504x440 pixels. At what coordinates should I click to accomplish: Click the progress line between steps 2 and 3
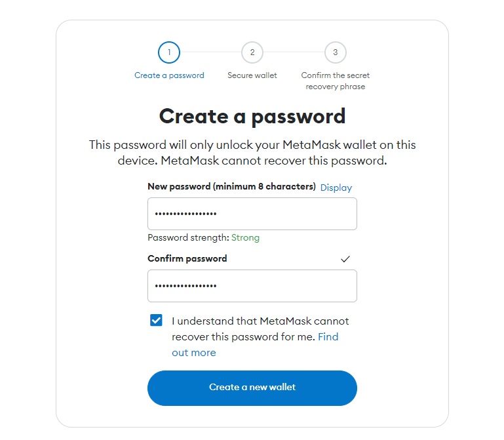(x=294, y=52)
